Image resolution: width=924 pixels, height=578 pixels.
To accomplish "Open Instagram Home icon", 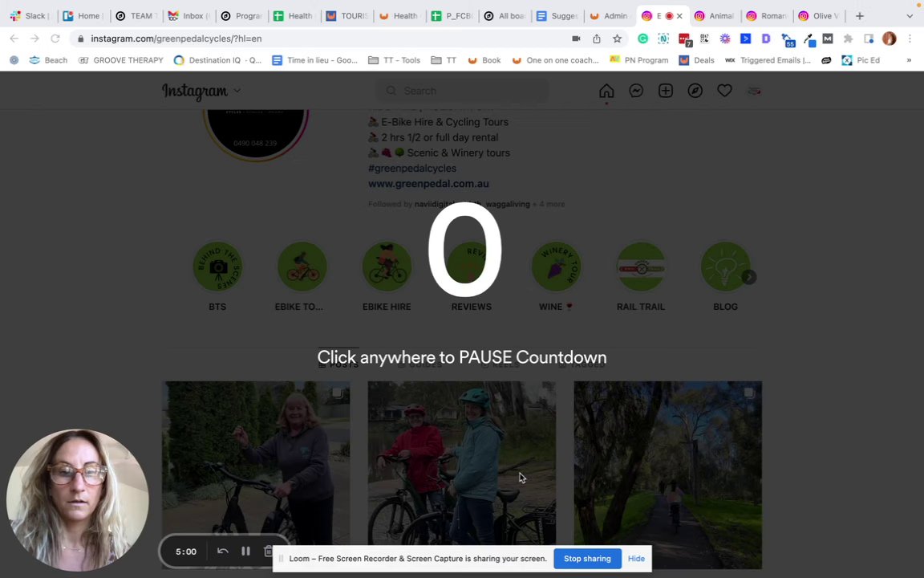I will point(606,91).
